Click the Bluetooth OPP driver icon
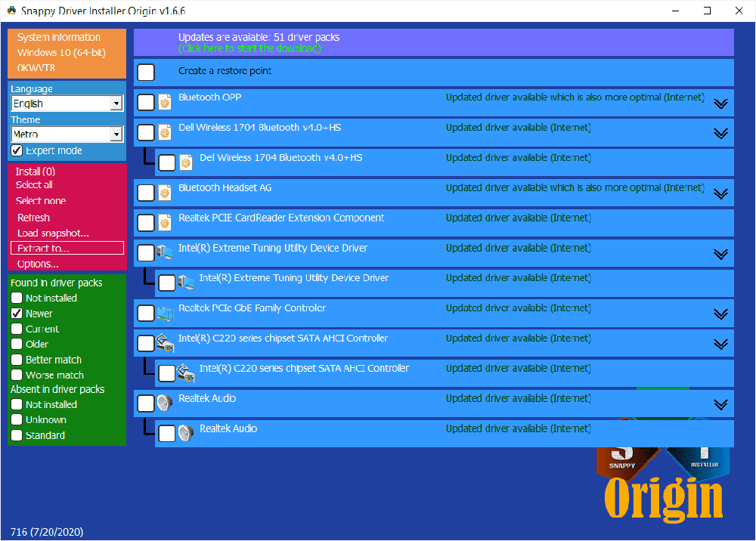Image resolution: width=756 pixels, height=541 pixels. (165, 102)
